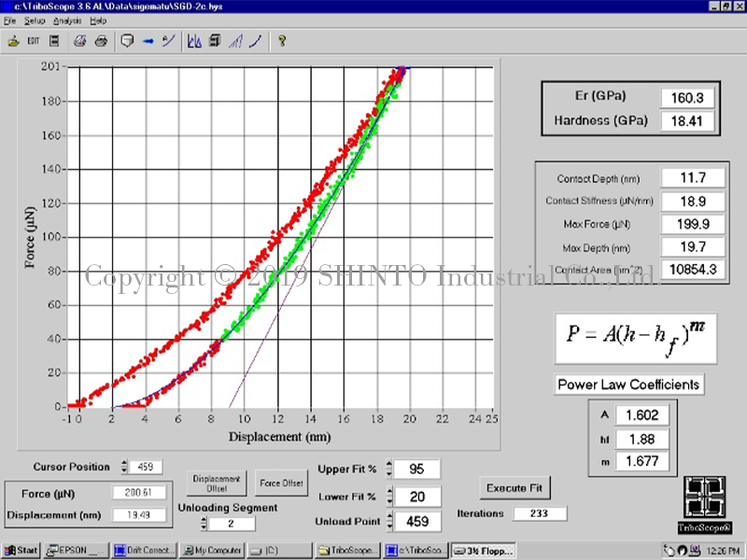Open My Computer from the taskbar
Image resolution: width=747 pixels, height=560 pixels.
[213, 551]
